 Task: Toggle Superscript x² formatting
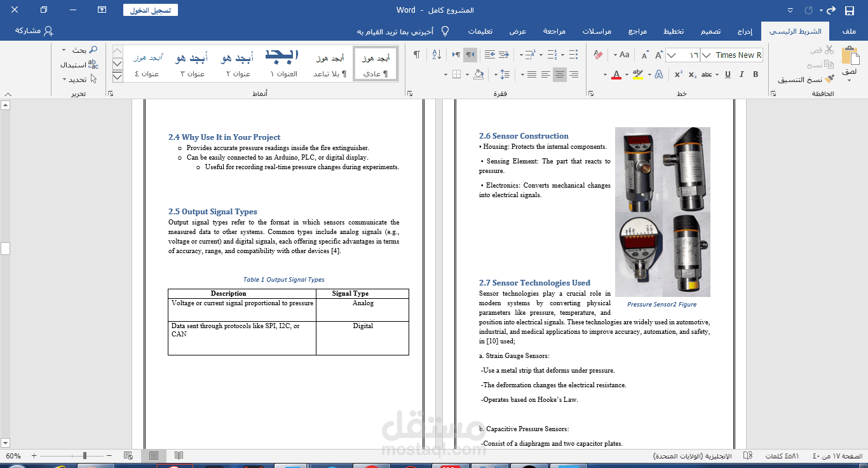pos(678,74)
